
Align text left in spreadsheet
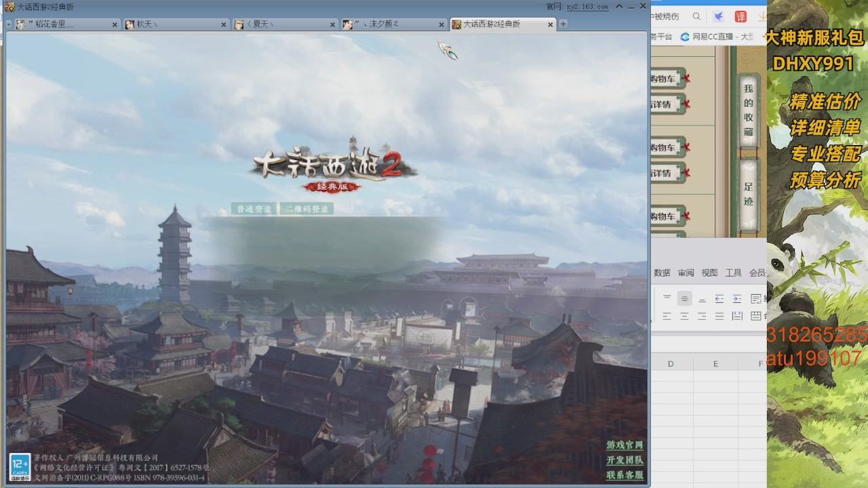pos(667,316)
